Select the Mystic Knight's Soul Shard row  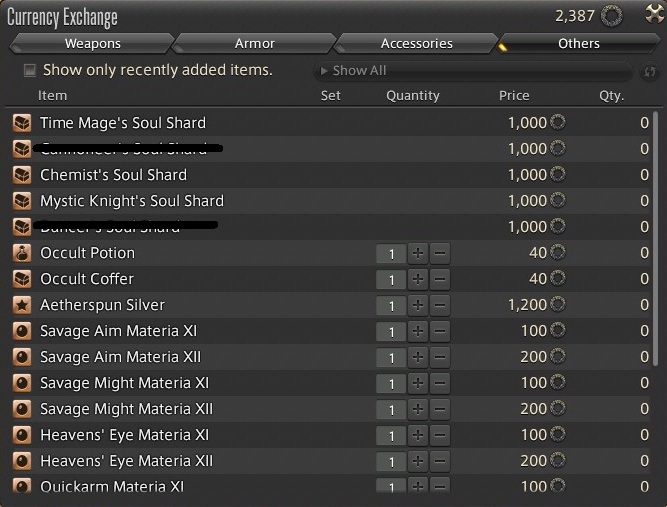(331, 201)
